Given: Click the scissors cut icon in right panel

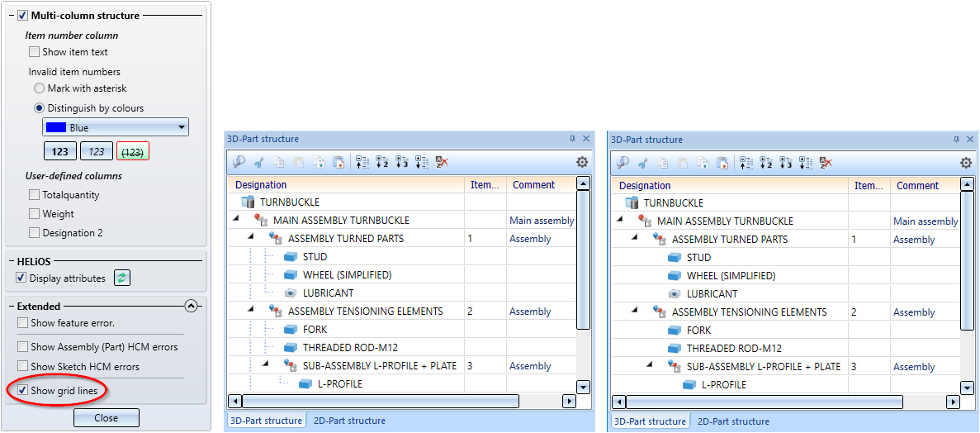Looking at the screenshot, I should pos(643,163).
